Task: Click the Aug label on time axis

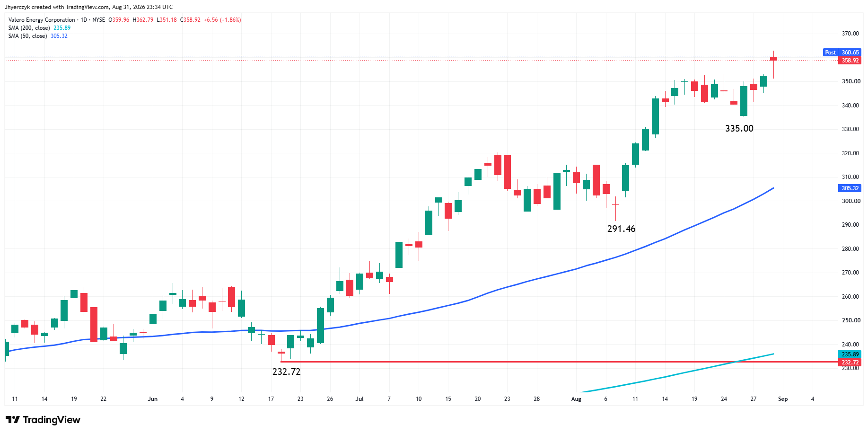Action: tap(576, 399)
